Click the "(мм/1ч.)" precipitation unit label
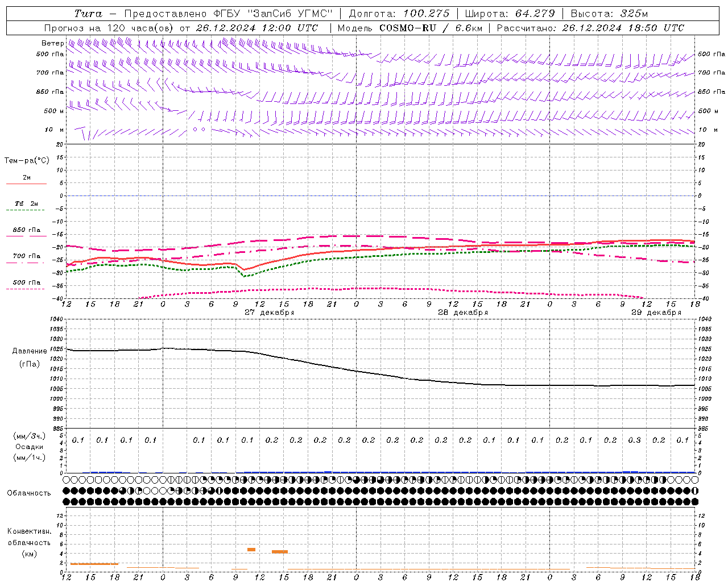This screenshot has width=728, height=582. tap(30, 458)
